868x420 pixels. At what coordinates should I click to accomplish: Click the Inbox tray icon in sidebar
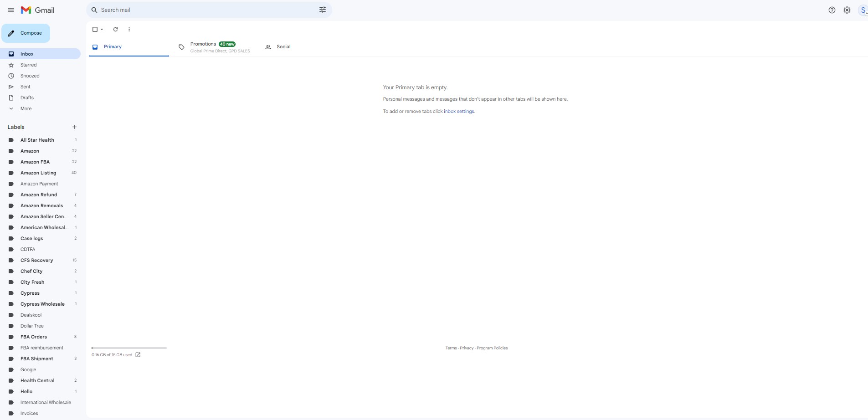click(11, 54)
